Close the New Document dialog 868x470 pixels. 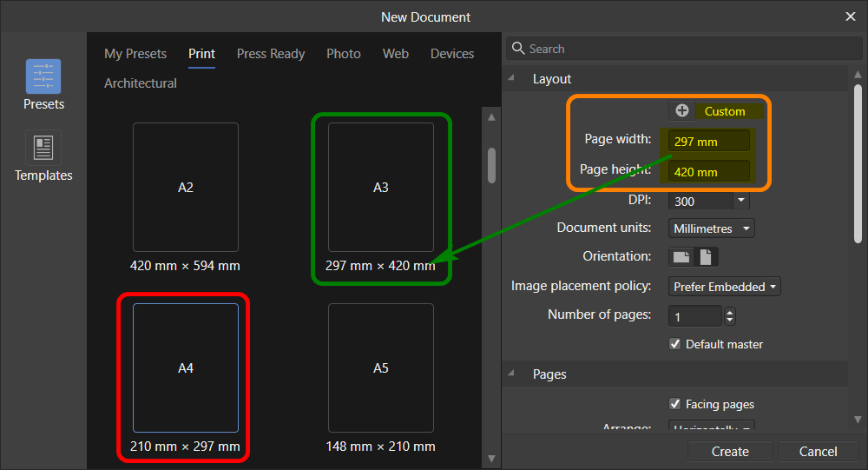pos(850,17)
